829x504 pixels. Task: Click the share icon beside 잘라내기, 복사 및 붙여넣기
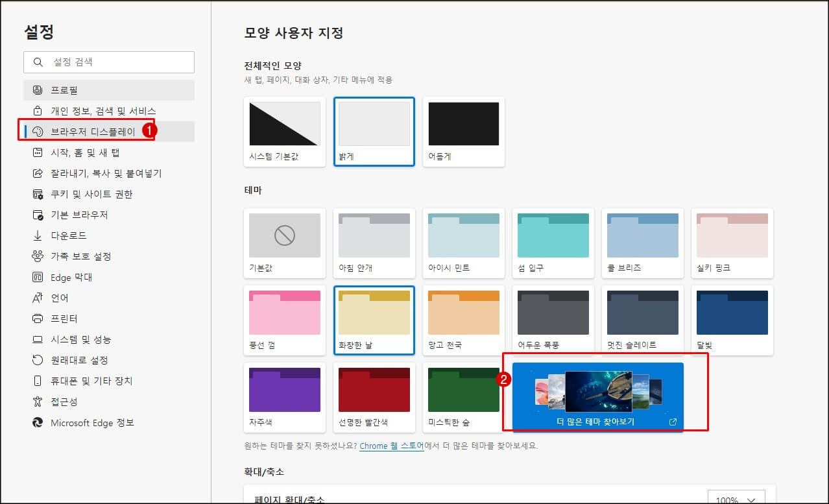38,173
